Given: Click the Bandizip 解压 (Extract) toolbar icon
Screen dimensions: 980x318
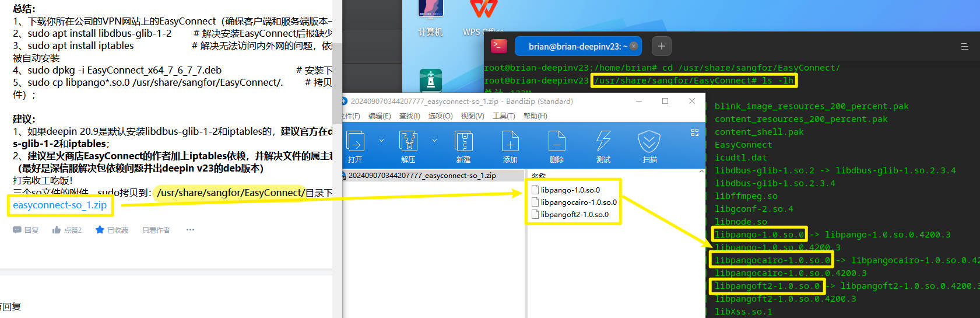Looking at the screenshot, I should click(x=408, y=141).
